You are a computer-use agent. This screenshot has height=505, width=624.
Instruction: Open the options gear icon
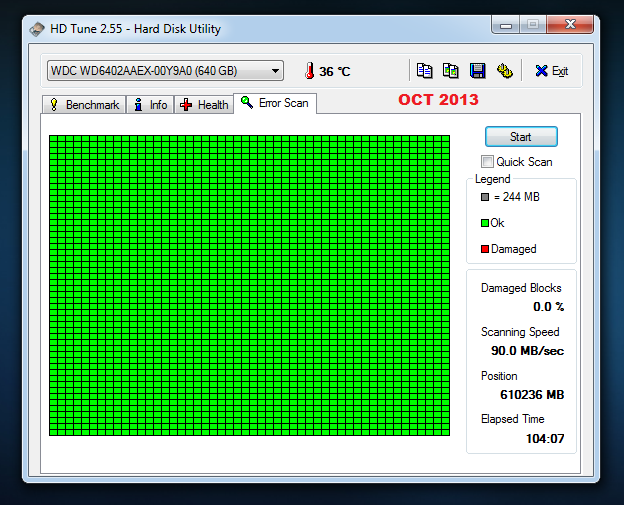tap(505, 71)
